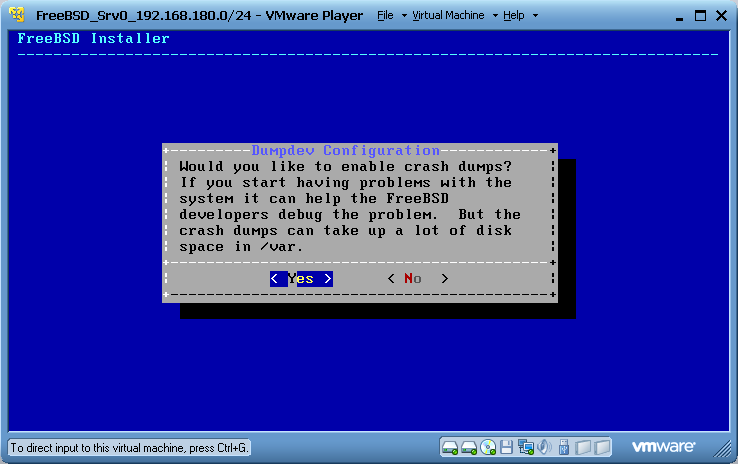Click the hard disk icon beside the CD/DVD icon
This screenshot has height=464, width=738.
coord(469,447)
